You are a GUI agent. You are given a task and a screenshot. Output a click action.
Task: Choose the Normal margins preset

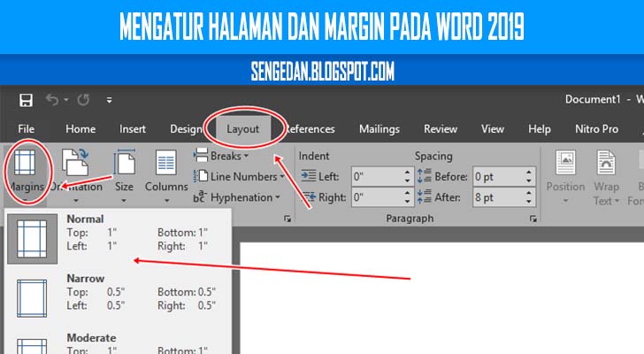(119, 238)
